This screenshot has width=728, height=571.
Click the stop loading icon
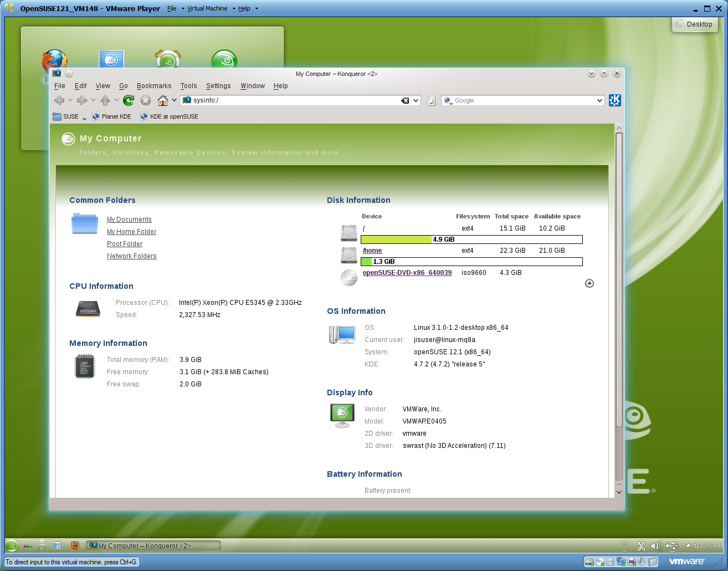click(145, 100)
